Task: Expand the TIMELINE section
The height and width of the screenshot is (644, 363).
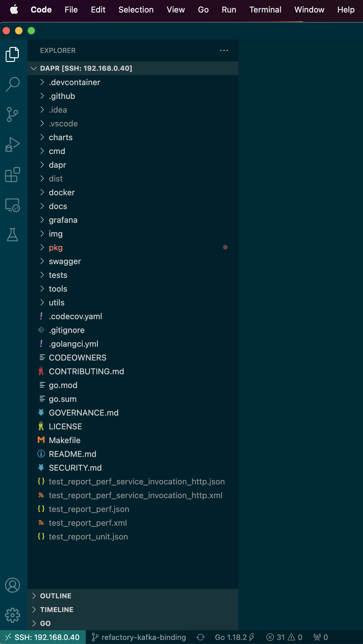Action: 133,610
